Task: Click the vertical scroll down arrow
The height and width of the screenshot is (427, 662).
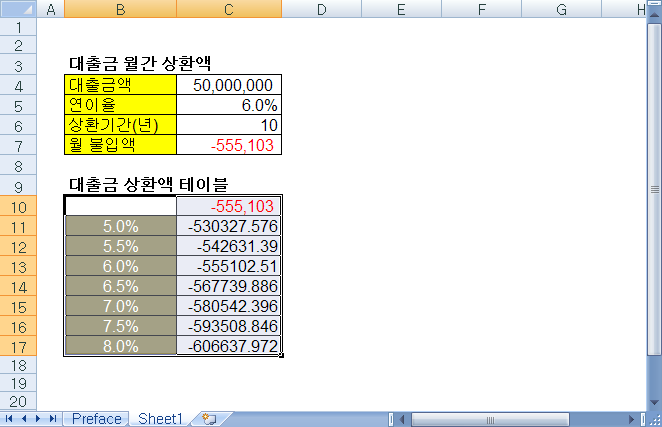Action: point(654,403)
